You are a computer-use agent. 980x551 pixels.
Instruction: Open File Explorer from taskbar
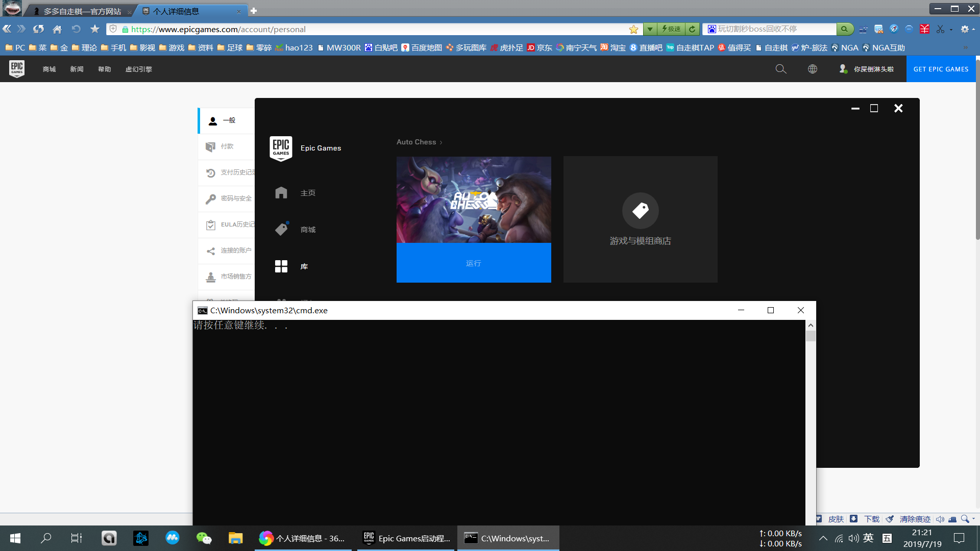click(x=235, y=538)
